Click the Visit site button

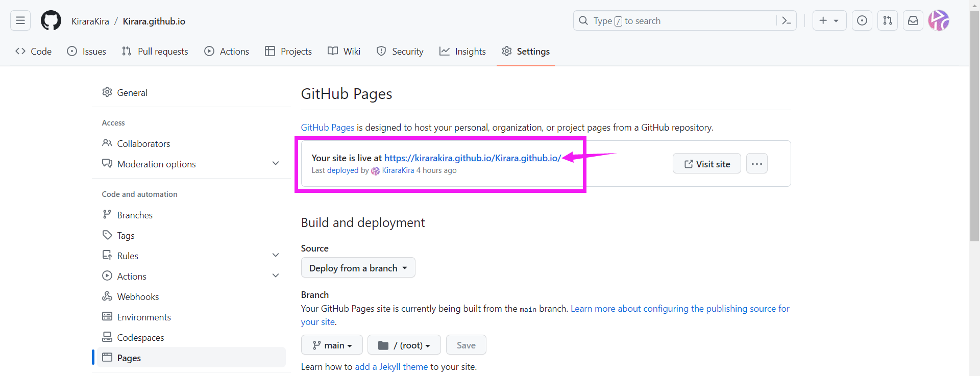click(707, 164)
